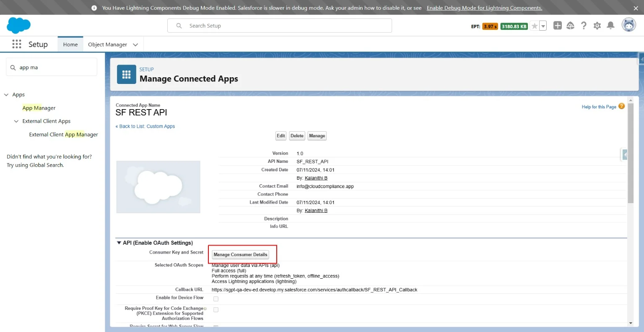Open the user profile avatar
The width and height of the screenshot is (644, 332).
click(628, 25)
